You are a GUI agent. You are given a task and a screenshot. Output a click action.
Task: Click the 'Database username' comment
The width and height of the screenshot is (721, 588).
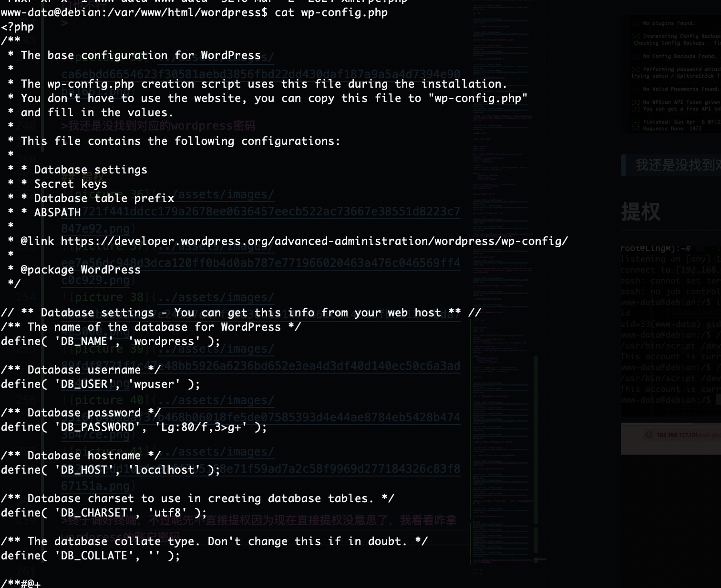pos(81,370)
